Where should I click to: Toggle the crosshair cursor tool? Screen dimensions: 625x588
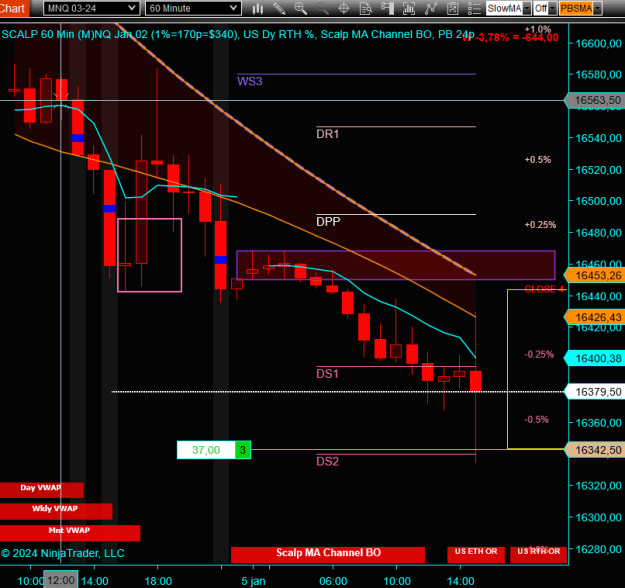point(344,8)
